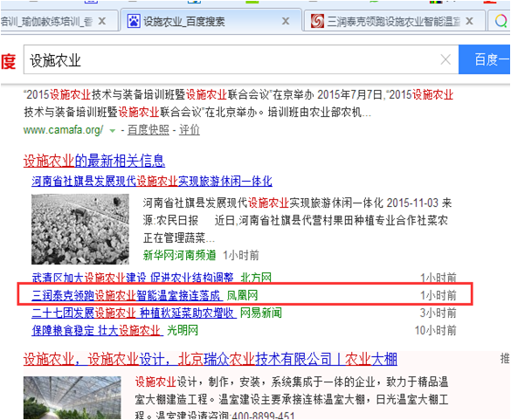Screen dimensions: 511x420
Task: Click the 百度一下 search button
Action: click(484, 59)
